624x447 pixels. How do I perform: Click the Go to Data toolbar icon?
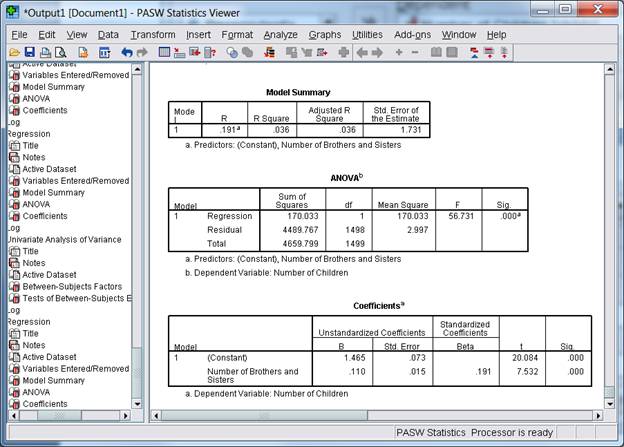[164, 52]
